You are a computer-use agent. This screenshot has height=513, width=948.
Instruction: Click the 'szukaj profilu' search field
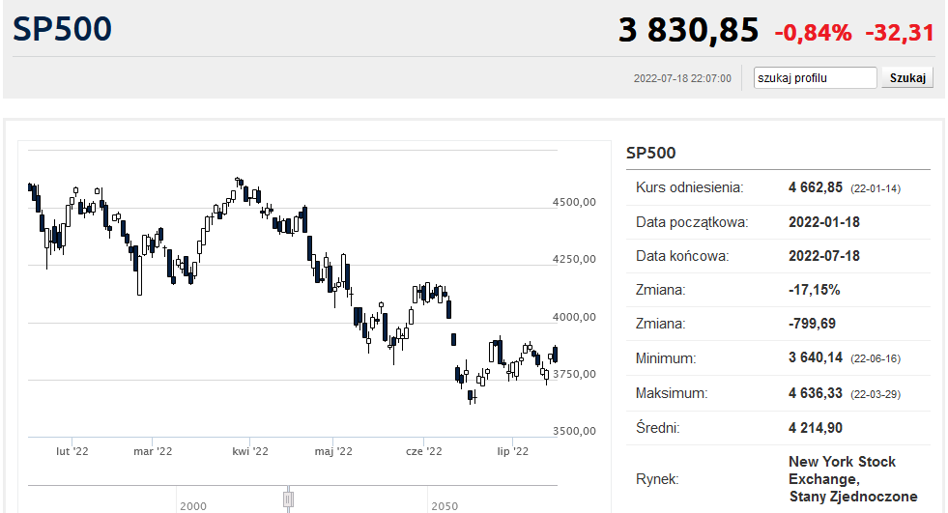(x=814, y=78)
